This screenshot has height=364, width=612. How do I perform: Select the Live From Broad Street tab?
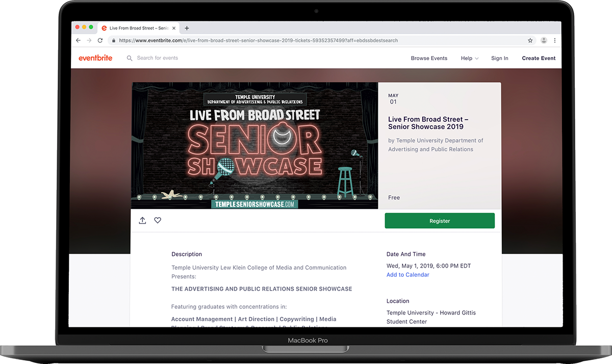[138, 28]
